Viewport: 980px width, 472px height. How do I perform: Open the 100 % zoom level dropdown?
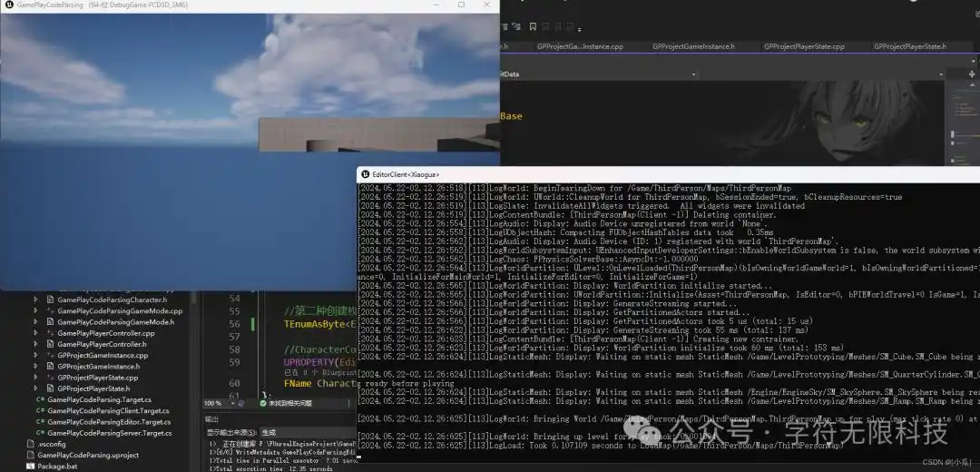pyautogui.click(x=230, y=403)
